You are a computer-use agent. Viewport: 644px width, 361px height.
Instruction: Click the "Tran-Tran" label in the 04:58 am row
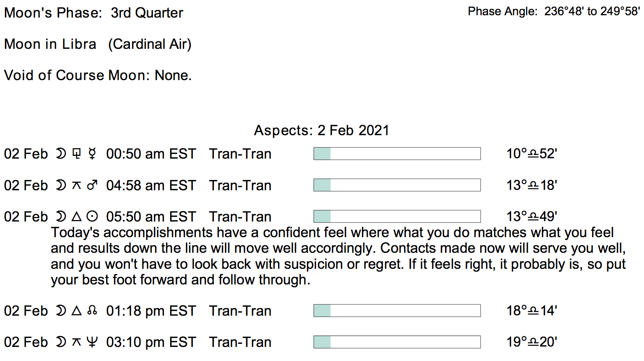240,185
